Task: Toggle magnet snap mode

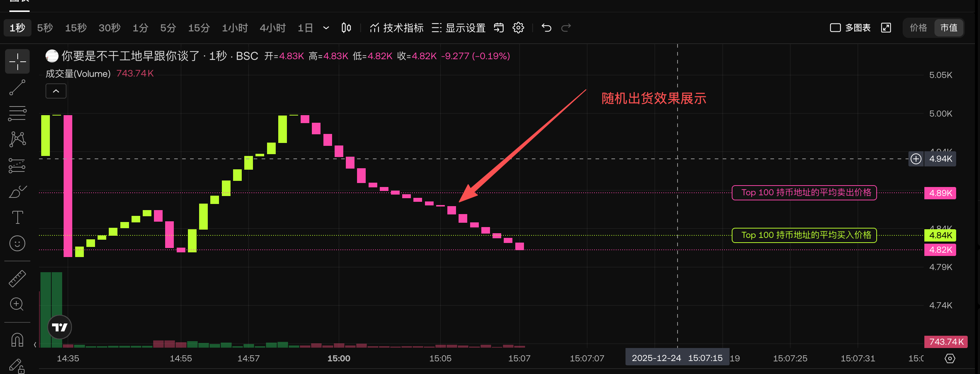Action: pos(17,339)
